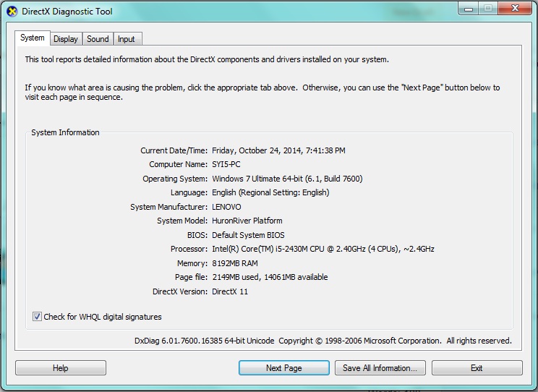Exit the DirectX Diagnostic Tool
The height and width of the screenshot is (392, 538).
(477, 368)
